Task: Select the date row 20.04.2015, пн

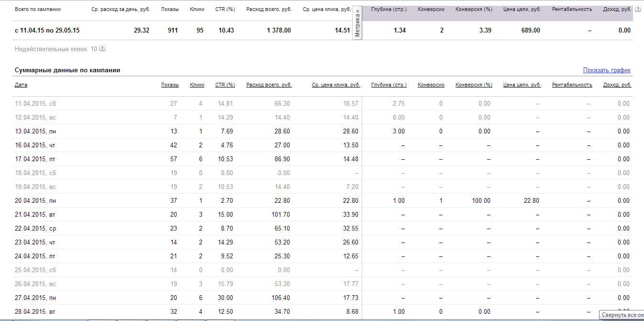Action: tap(35, 201)
